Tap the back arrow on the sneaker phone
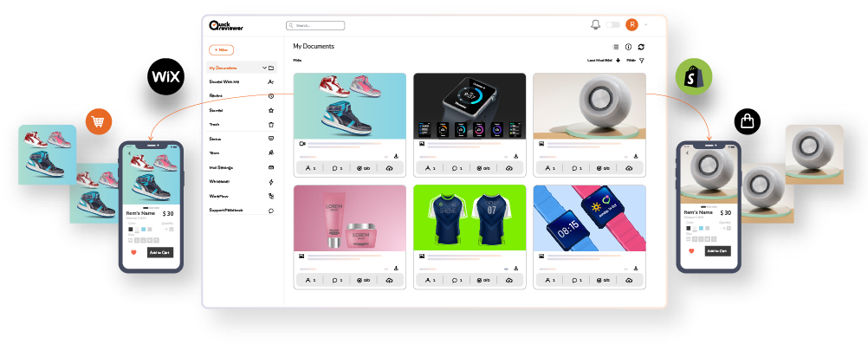Viewport: 868px width, 344px height. pyautogui.click(x=130, y=153)
